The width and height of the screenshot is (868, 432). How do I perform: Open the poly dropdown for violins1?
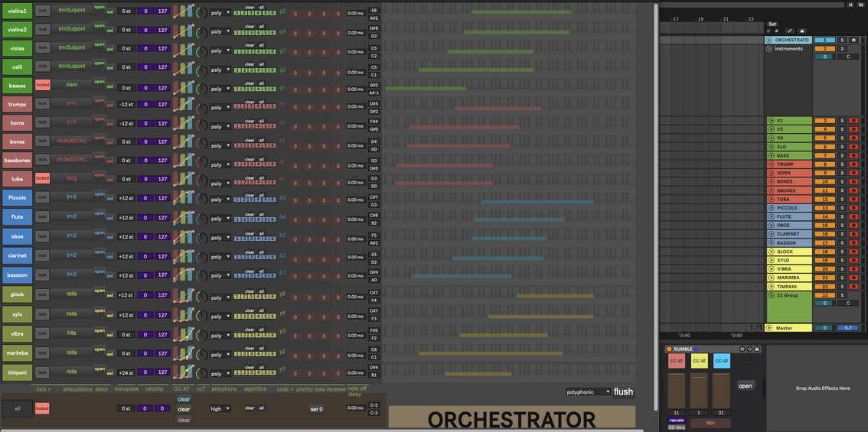(220, 13)
